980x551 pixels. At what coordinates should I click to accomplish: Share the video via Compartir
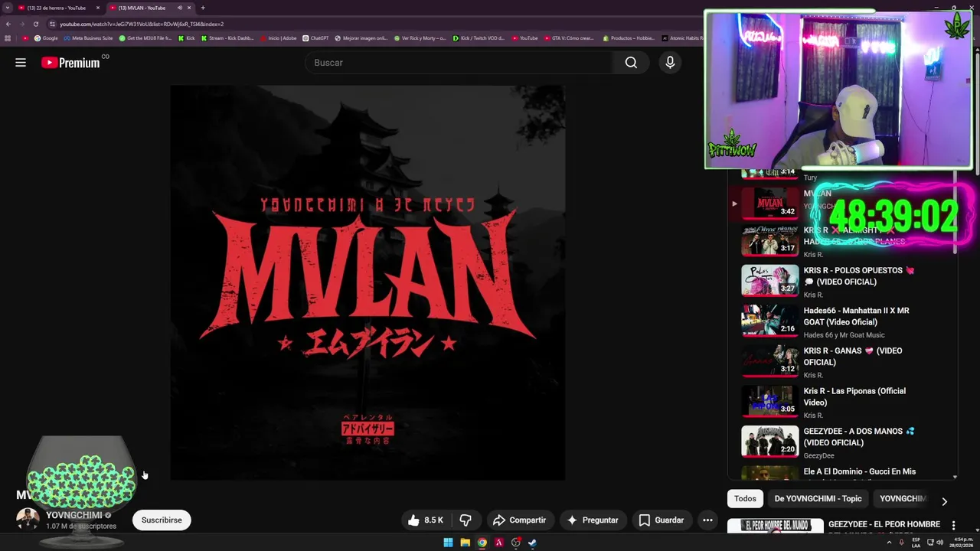(519, 520)
